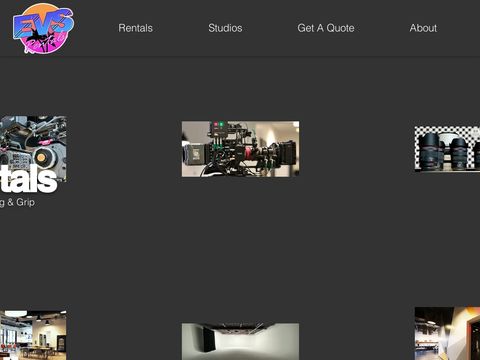Open the camera gear Rentals image
This screenshot has height=360, width=480.
(x=33, y=149)
